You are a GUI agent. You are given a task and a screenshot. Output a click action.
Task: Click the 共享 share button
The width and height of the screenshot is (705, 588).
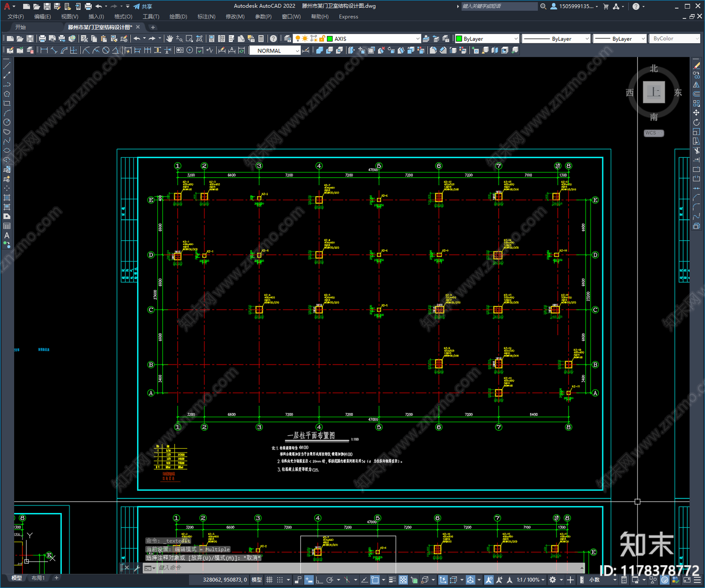(143, 6)
